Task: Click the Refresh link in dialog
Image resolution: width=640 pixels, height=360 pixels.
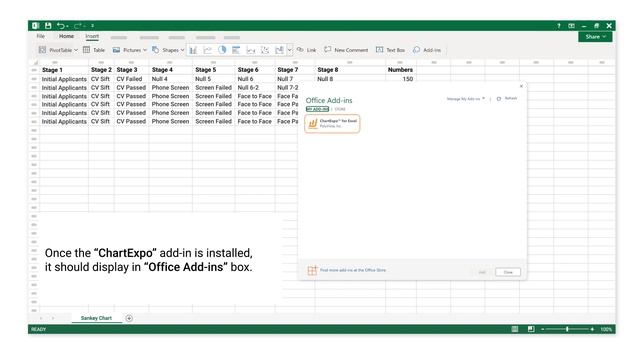Action: click(507, 98)
